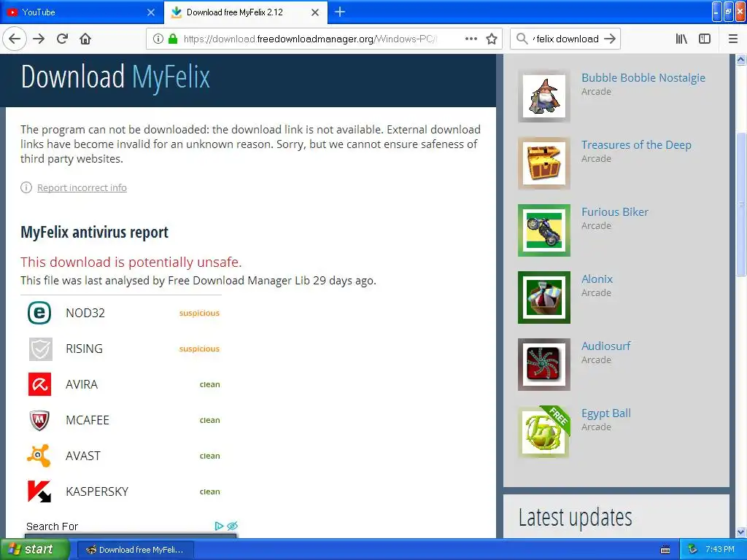This screenshot has height=560, width=747.
Task: Click the NOD32 suspicious status text
Action: point(199,313)
